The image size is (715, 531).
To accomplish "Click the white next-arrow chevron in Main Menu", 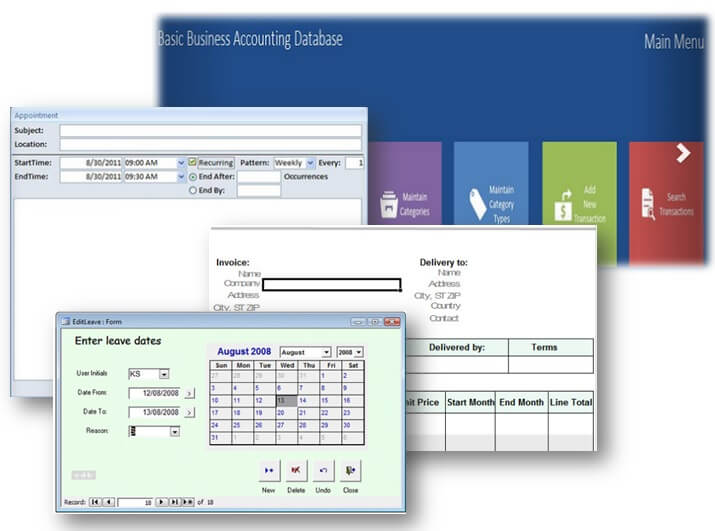I will [683, 153].
